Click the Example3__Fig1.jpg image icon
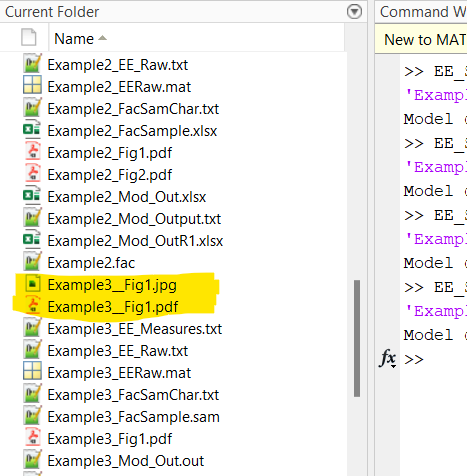This screenshot has height=476, width=467. pyautogui.click(x=33, y=284)
